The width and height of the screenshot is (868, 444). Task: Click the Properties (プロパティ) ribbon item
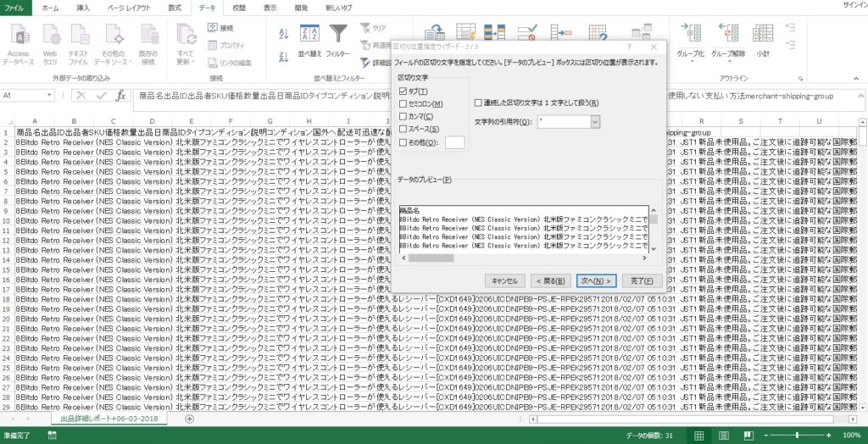225,46
